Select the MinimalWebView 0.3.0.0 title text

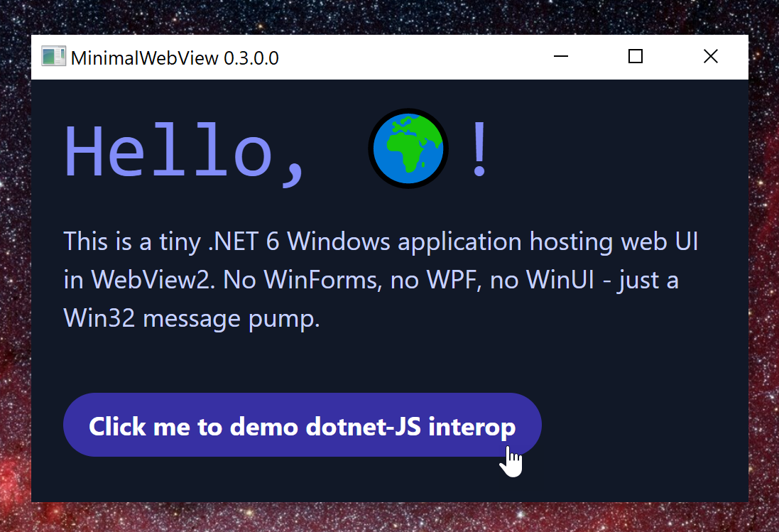point(175,58)
